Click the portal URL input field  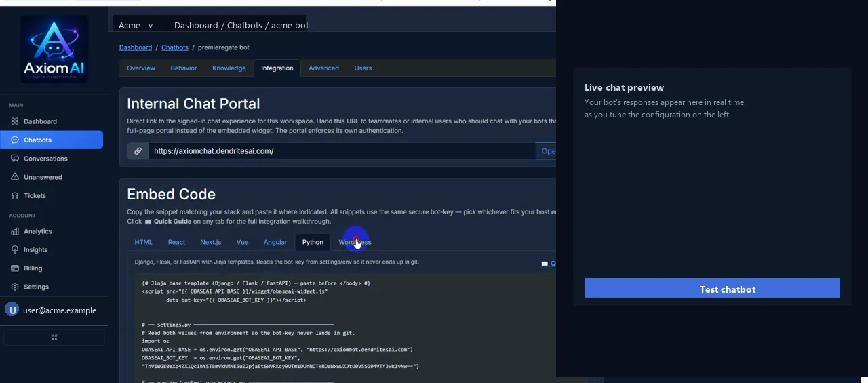click(342, 151)
